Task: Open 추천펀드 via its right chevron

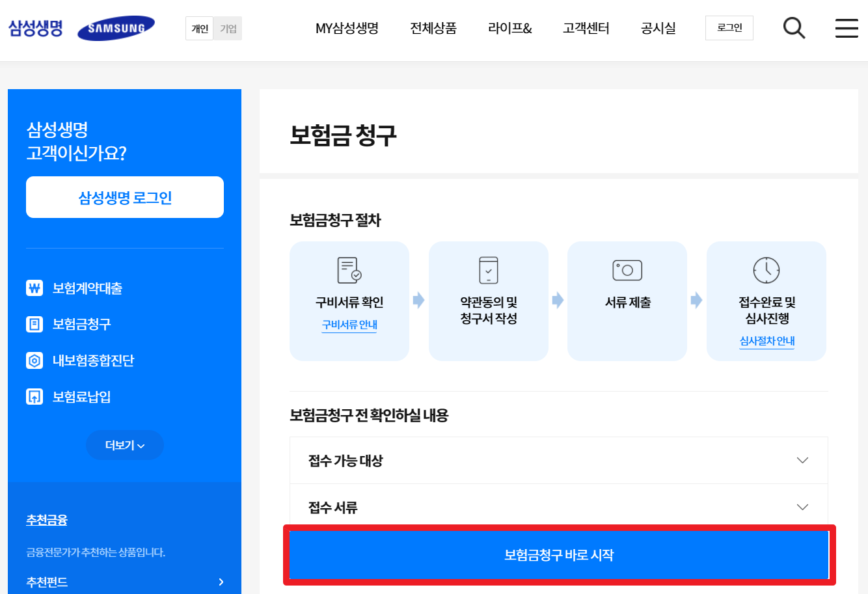Action: 221,582
